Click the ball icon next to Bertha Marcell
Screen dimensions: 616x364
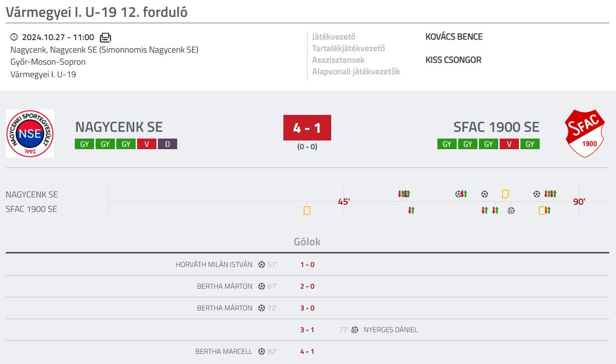tap(262, 351)
